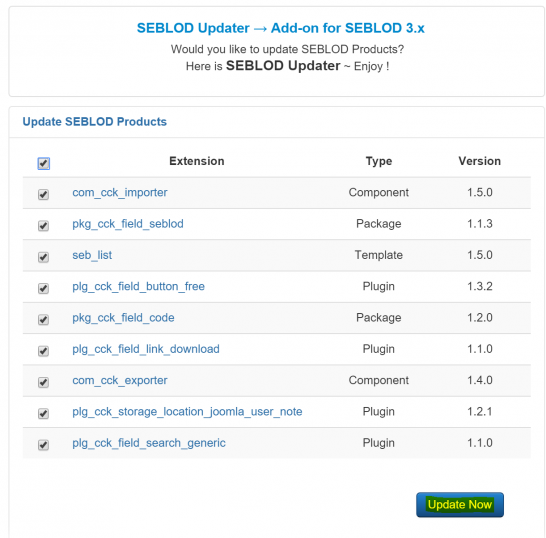Open the pkg_cck_field_code link

tap(123, 318)
